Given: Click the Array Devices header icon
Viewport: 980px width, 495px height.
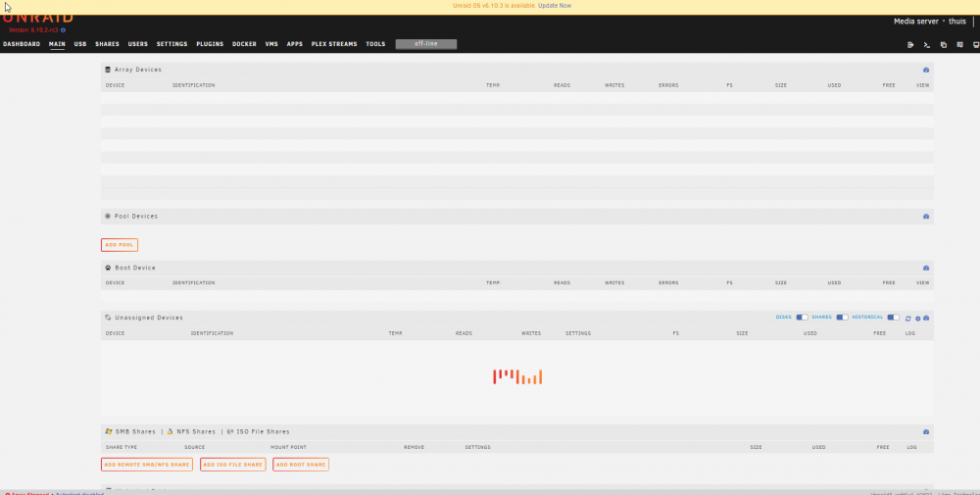Looking at the screenshot, I should (108, 70).
